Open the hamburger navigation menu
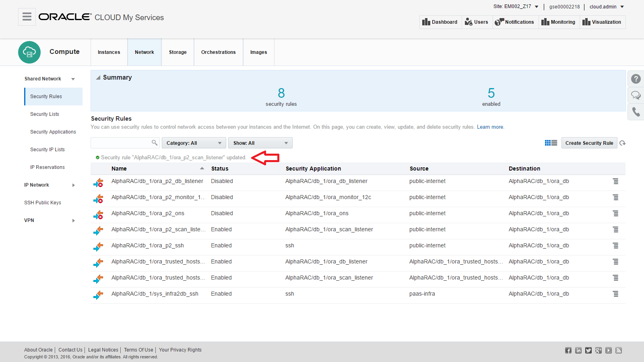The image size is (644, 362). point(27,16)
